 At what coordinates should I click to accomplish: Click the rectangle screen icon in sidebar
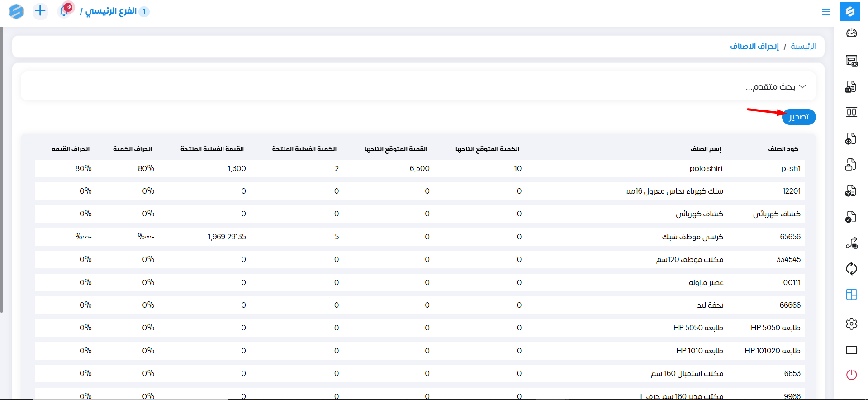(x=851, y=350)
